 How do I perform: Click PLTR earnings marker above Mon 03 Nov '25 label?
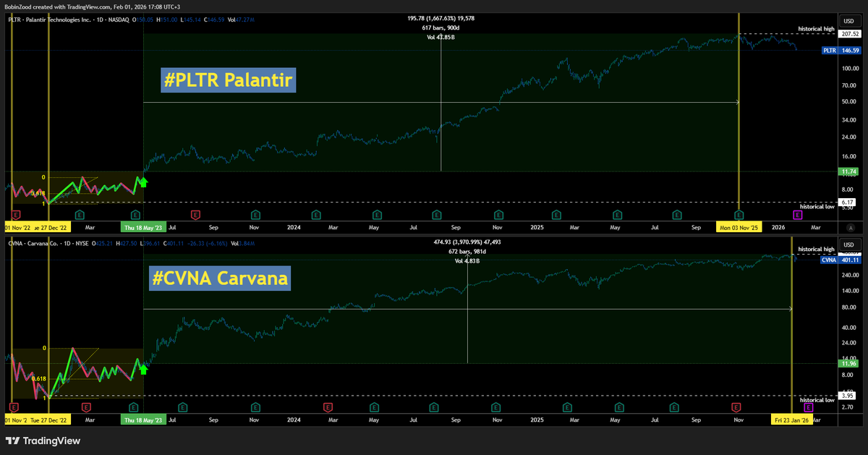pyautogui.click(x=739, y=215)
